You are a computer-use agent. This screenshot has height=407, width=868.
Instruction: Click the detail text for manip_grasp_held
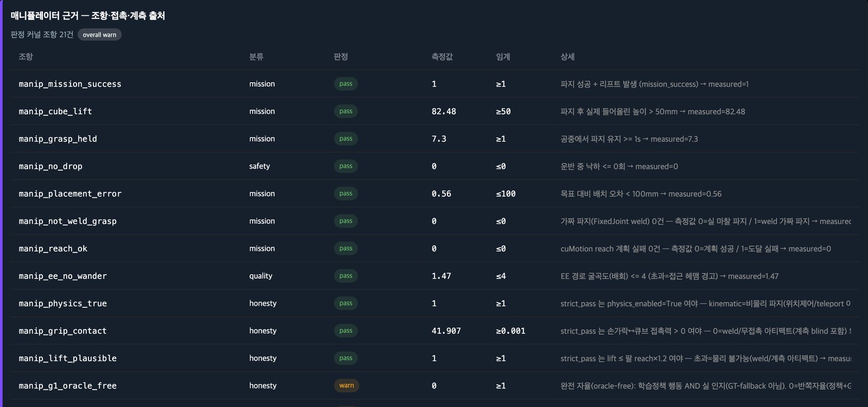[629, 139]
